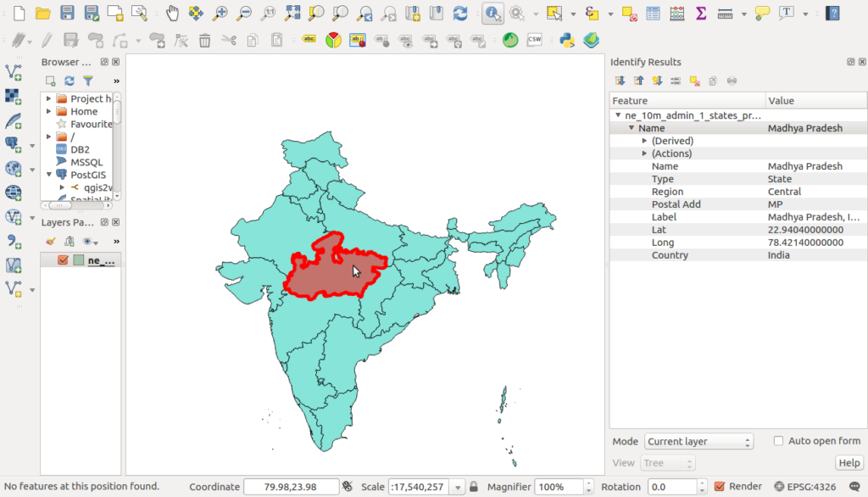The height and width of the screenshot is (497, 868).
Task: Open the Attribute Table
Action: pyautogui.click(x=651, y=13)
